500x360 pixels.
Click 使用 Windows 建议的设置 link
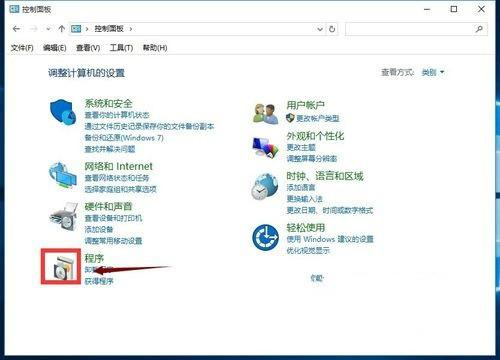coord(330,239)
